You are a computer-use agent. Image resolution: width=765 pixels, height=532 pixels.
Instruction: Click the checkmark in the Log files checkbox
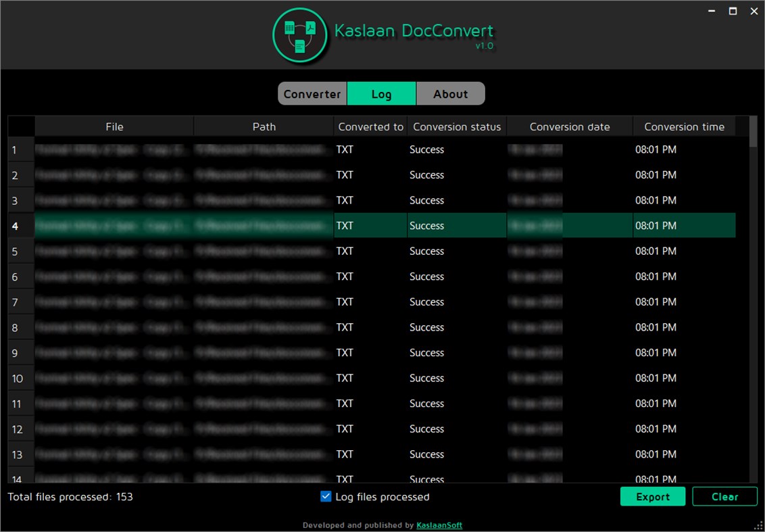tap(324, 496)
